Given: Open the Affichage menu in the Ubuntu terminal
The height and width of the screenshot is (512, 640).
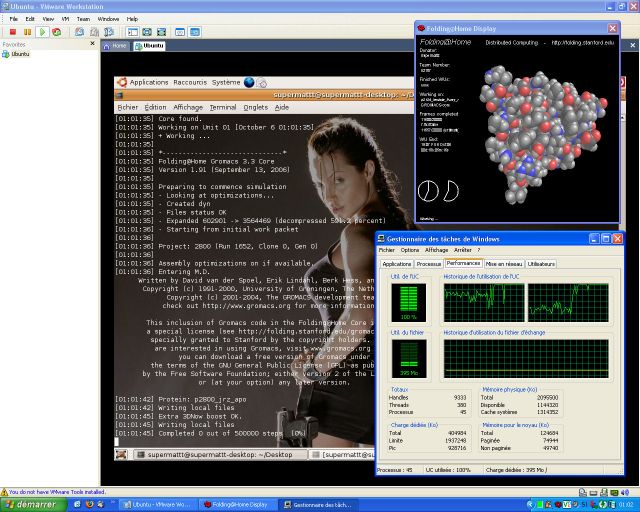Looking at the screenshot, I should click(x=188, y=107).
